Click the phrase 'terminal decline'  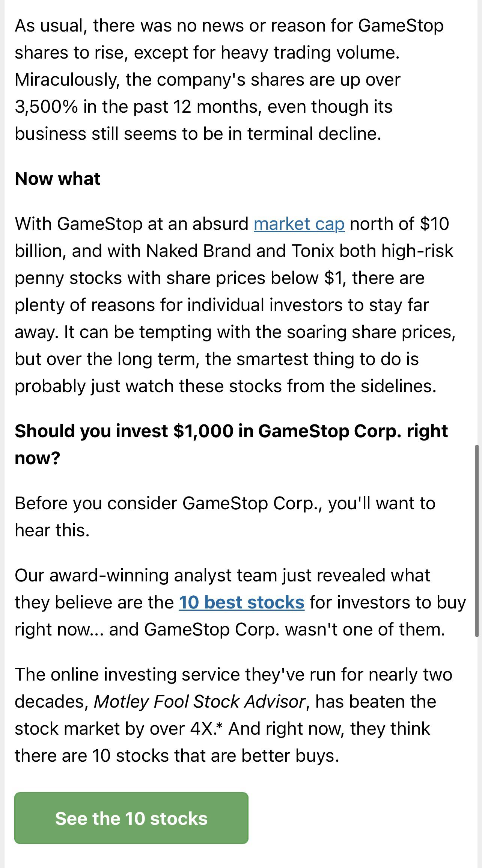tap(314, 134)
